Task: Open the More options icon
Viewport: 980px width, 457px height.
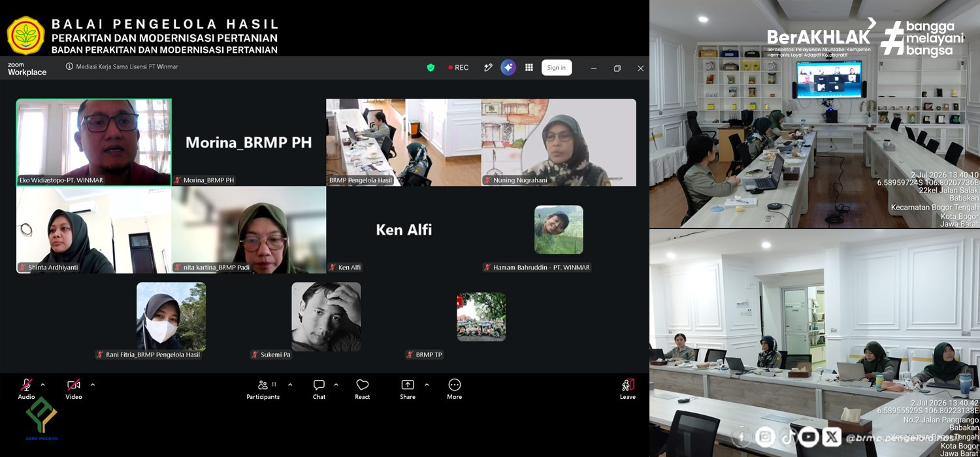Action: [455, 385]
